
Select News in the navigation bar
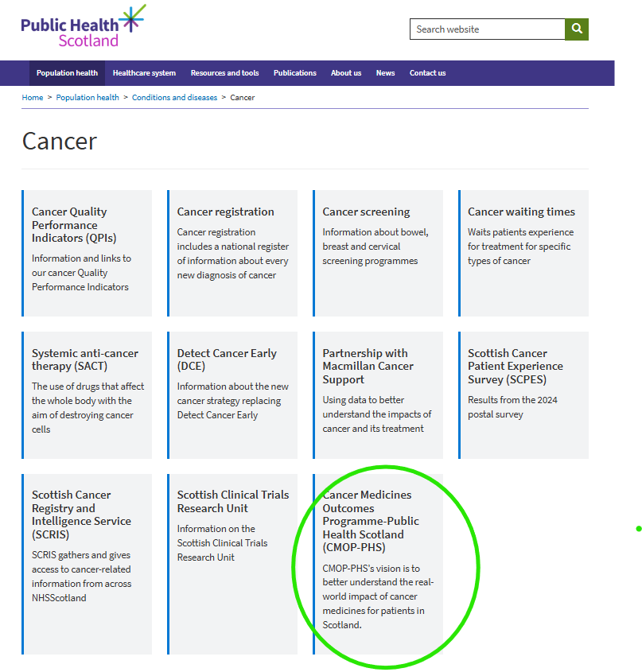386,73
